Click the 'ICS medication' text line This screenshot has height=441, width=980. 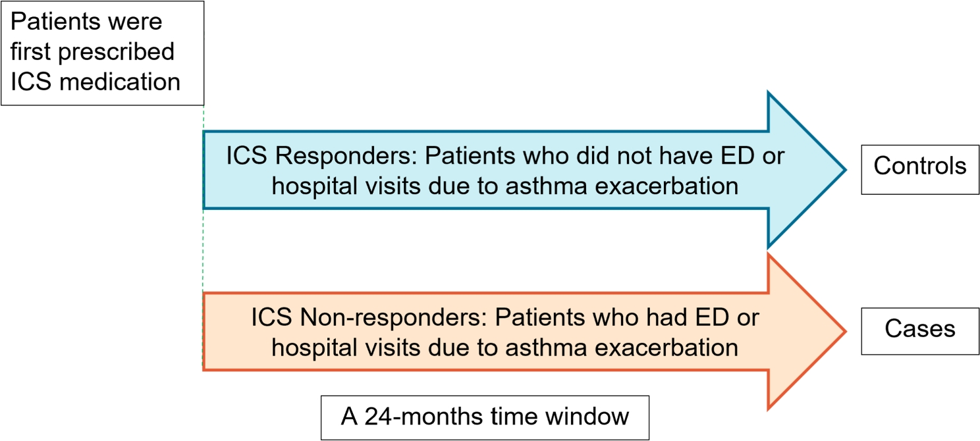95,82
